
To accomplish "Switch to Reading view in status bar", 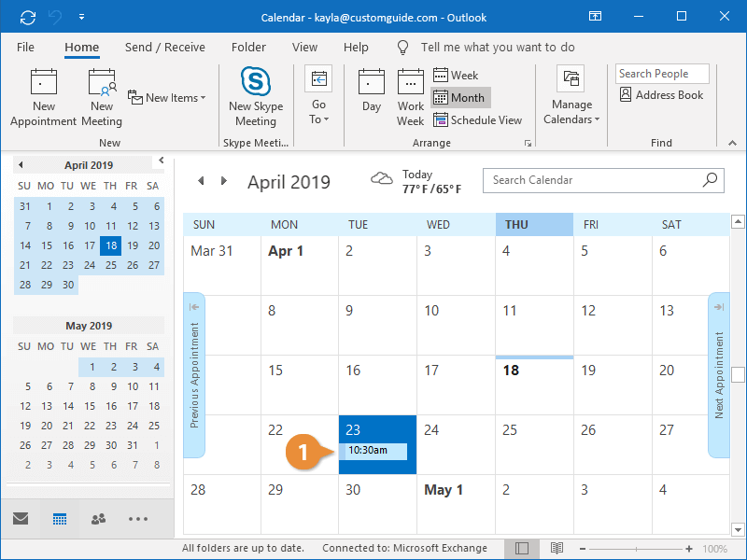I will point(557,549).
